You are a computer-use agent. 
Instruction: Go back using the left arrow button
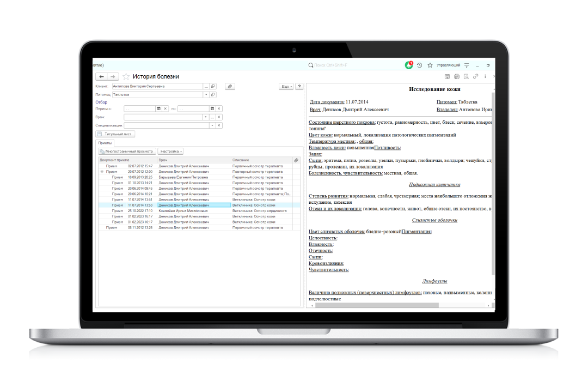101,77
